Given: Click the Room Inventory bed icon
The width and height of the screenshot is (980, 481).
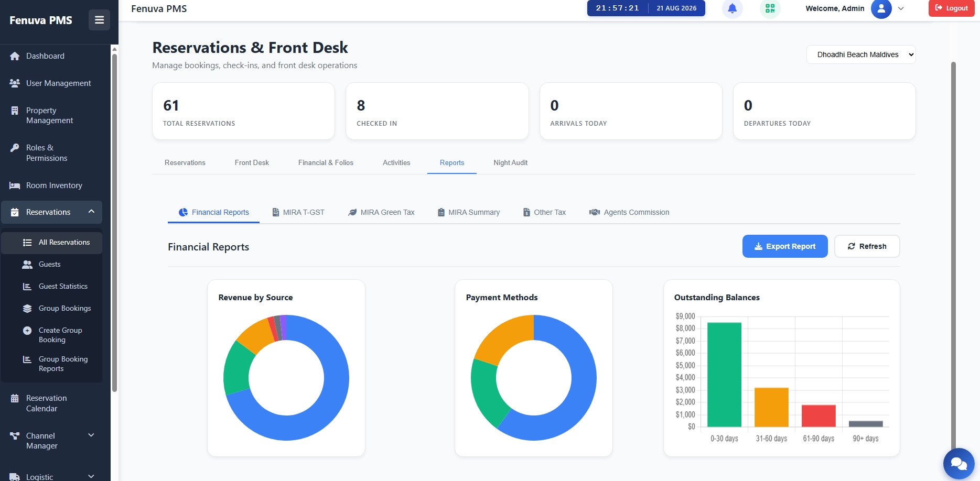Looking at the screenshot, I should (x=15, y=185).
